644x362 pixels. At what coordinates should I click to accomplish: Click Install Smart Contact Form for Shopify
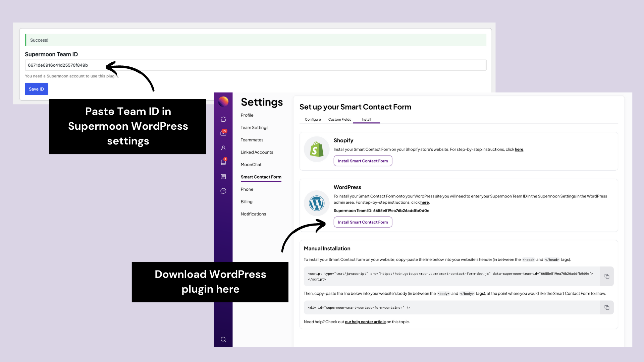point(363,161)
